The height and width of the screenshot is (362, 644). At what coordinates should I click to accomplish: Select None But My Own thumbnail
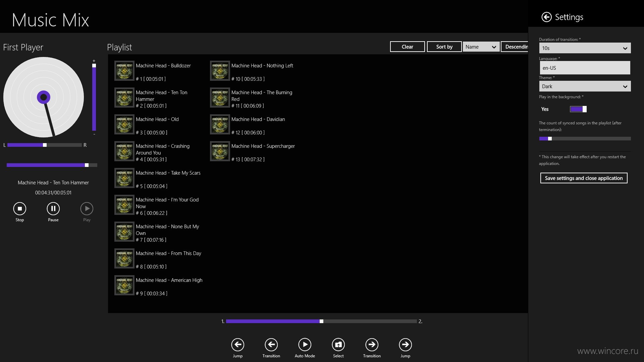(124, 232)
